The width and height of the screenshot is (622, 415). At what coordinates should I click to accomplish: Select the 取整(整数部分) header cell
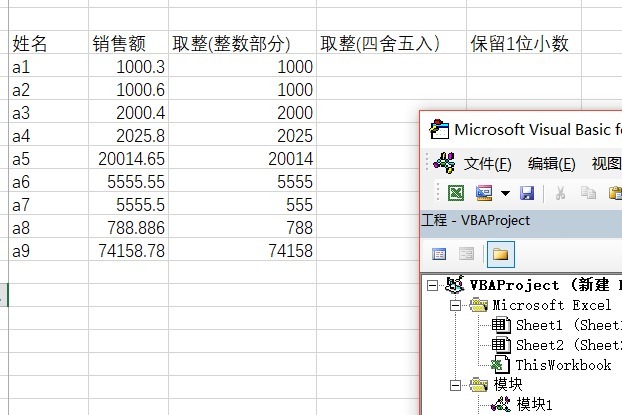(242, 42)
